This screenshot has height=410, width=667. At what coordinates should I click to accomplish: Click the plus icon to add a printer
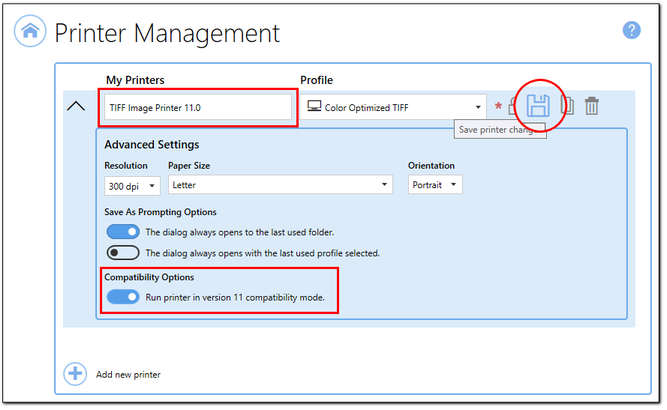[x=75, y=374]
